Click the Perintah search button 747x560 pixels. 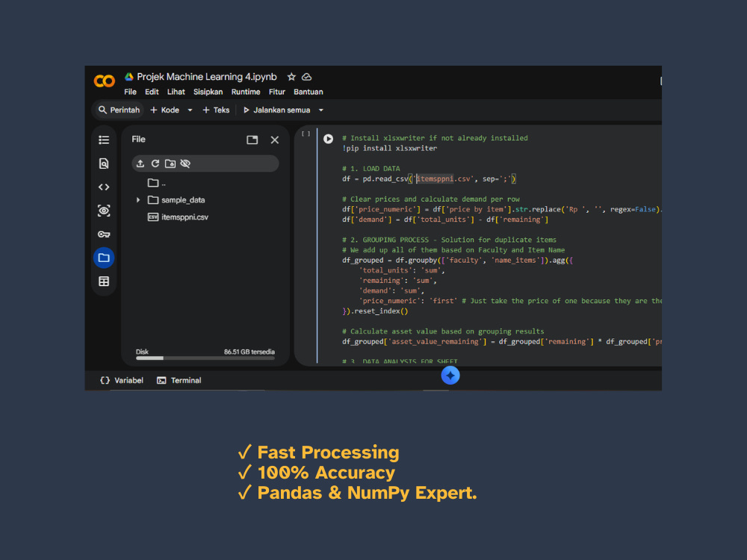click(119, 110)
